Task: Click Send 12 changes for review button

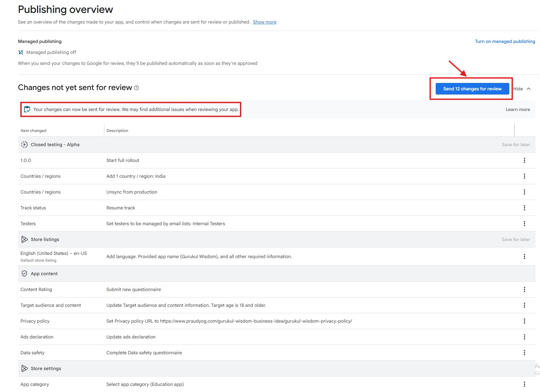Action: (x=472, y=89)
